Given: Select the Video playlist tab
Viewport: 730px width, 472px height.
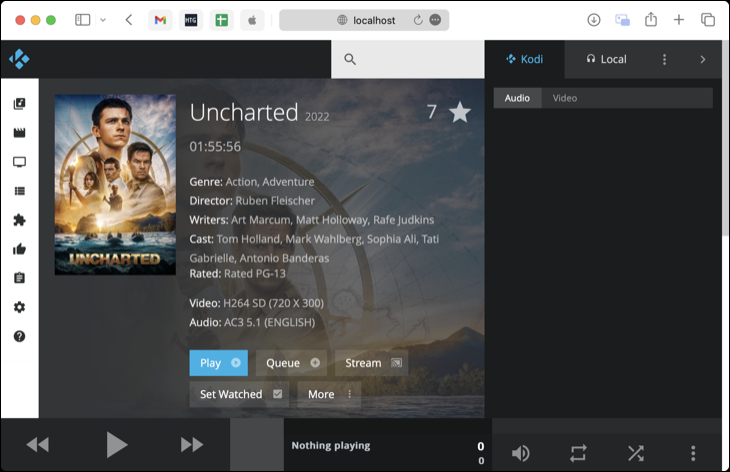Looking at the screenshot, I should click(565, 98).
